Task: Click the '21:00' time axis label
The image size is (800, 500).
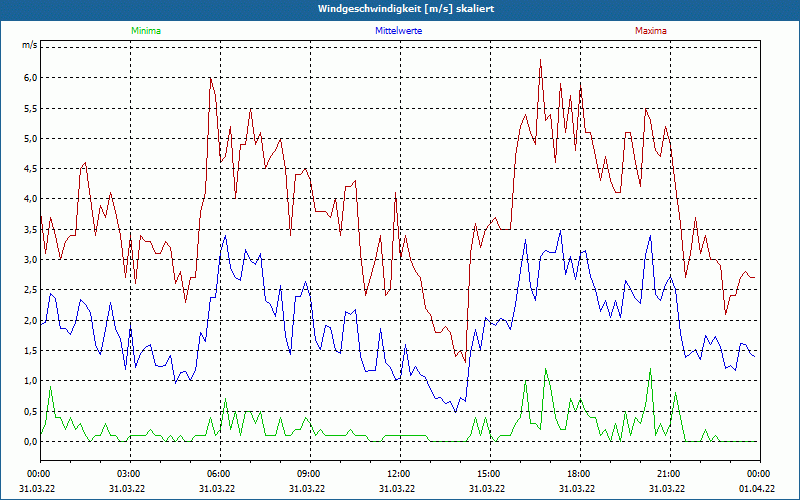Action: pos(670,474)
